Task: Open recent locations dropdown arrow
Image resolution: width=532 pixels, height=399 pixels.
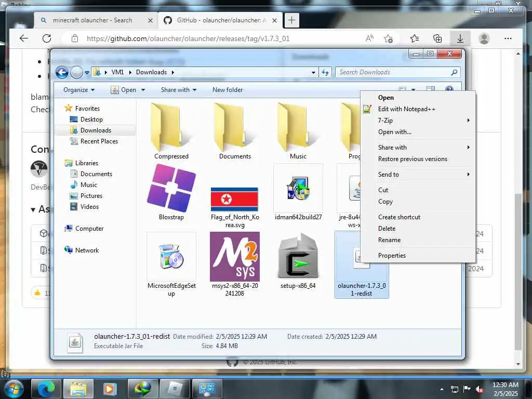Action: coord(87,73)
